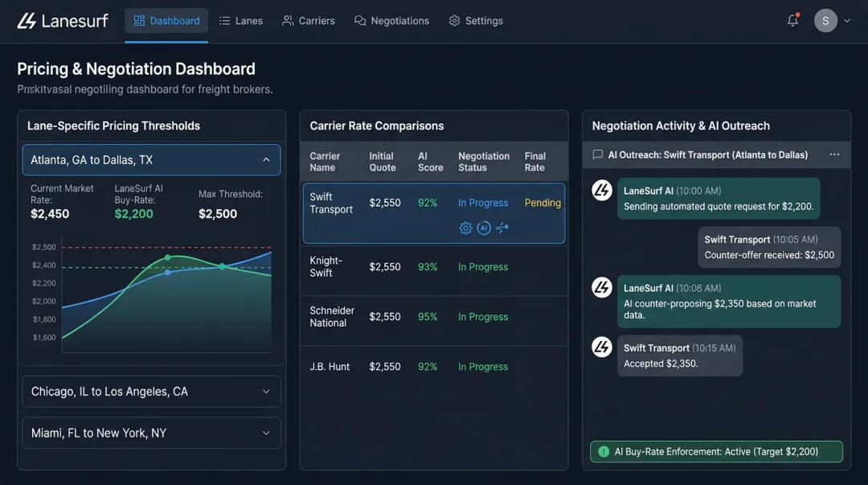This screenshot has height=485, width=868.
Task: Click the green status icon in AI Buy-Rate Enforcement
Action: click(x=604, y=452)
